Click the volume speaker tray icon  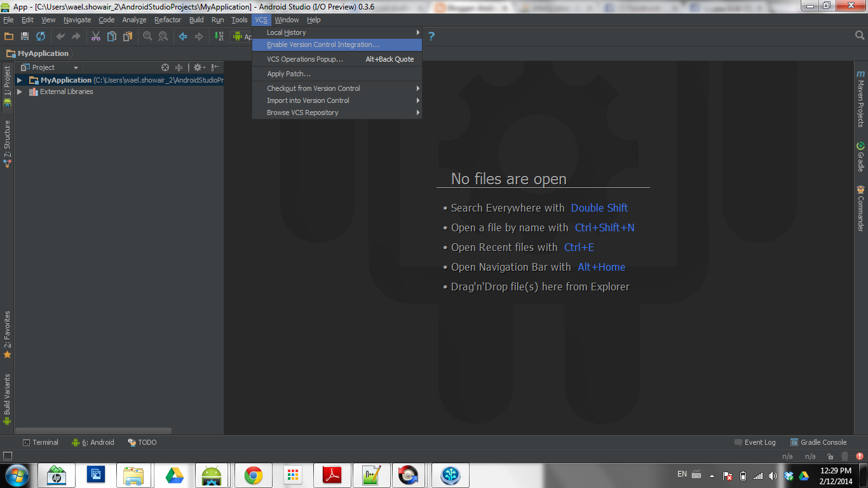click(x=773, y=476)
